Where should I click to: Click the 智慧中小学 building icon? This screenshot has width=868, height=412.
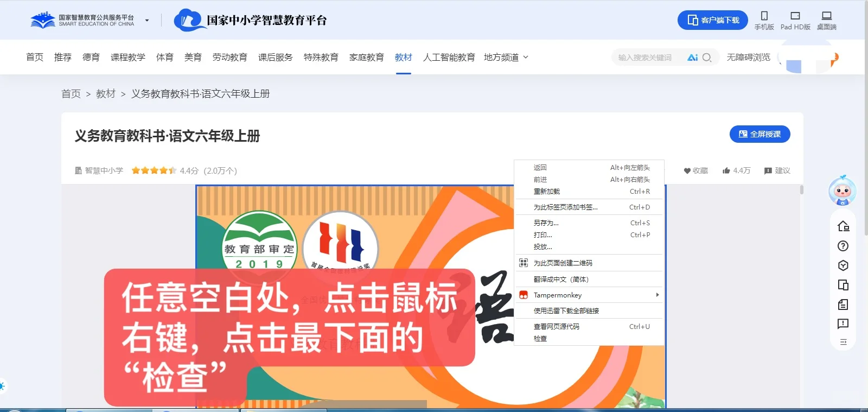[x=78, y=170]
